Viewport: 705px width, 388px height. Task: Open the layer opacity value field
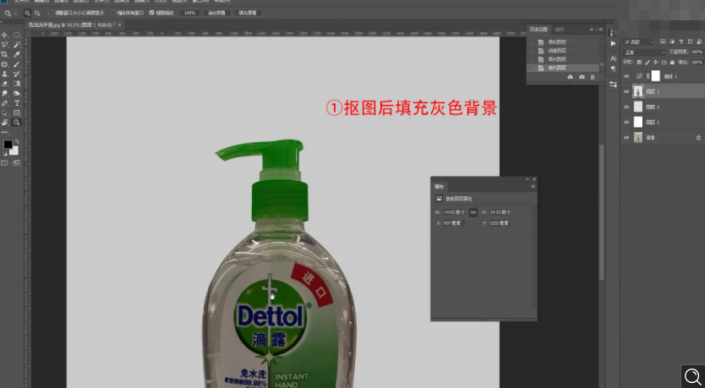(x=697, y=52)
